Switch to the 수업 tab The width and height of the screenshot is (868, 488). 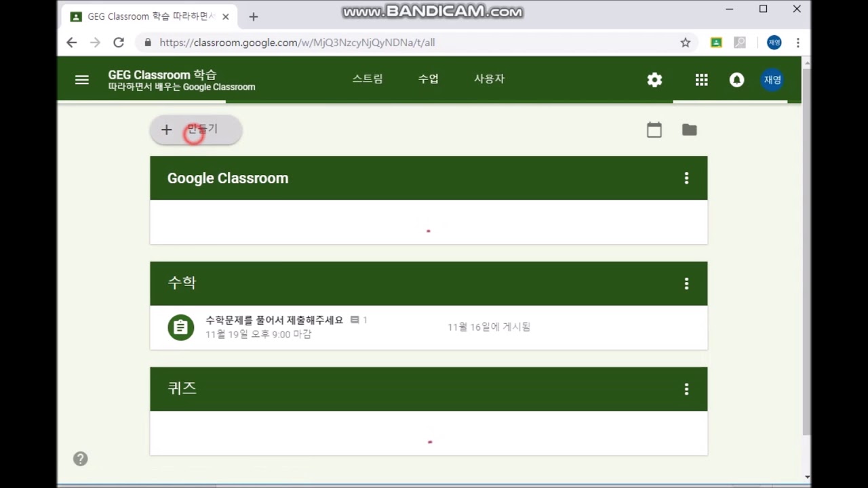tap(429, 79)
